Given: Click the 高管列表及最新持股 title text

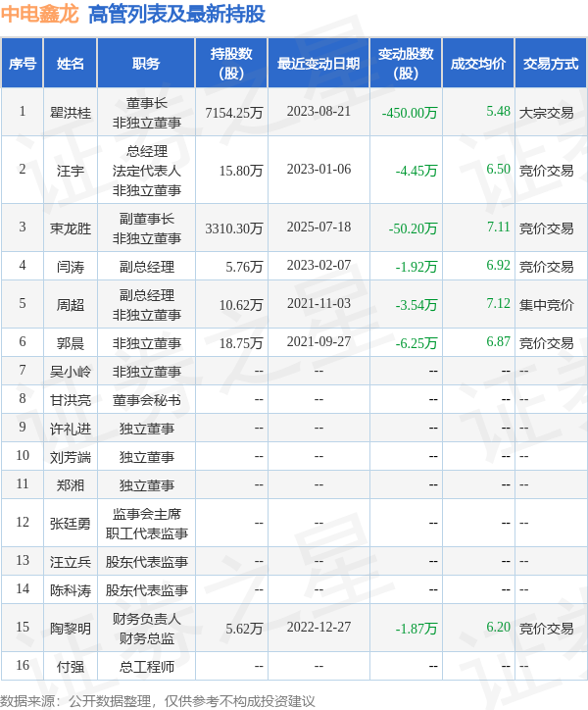Looking at the screenshot, I should tap(176, 14).
